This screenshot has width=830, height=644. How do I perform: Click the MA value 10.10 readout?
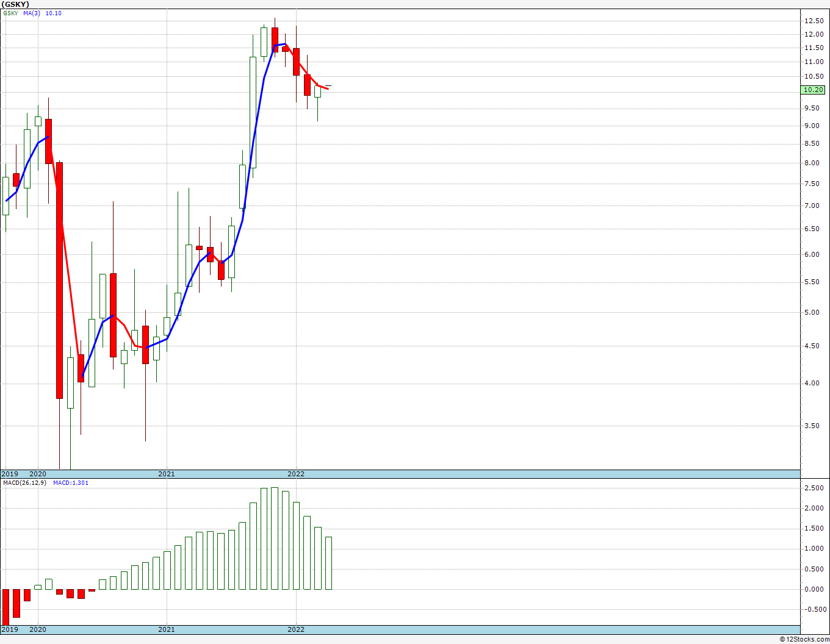54,13
